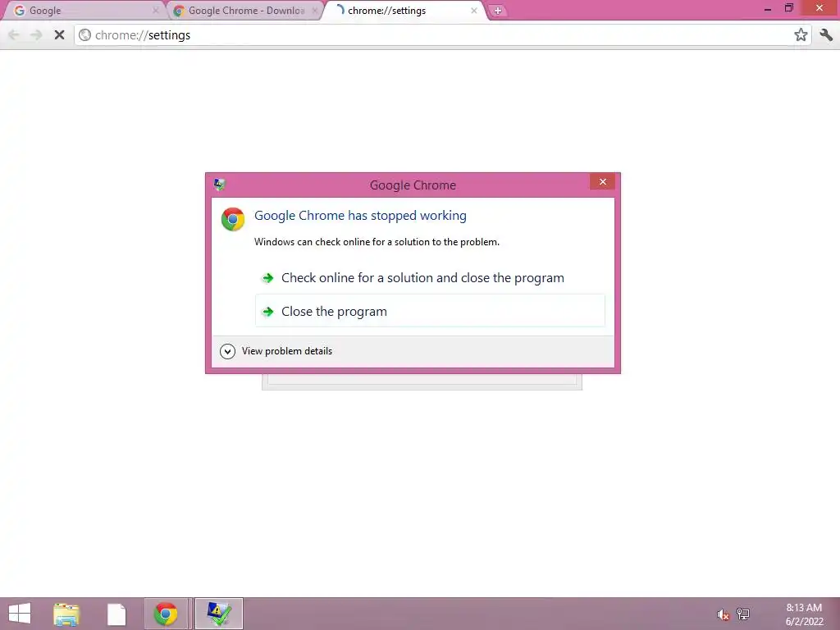Click the Chrome logo in the error dialog
Image resolution: width=840 pixels, height=630 pixels.
[x=233, y=219]
